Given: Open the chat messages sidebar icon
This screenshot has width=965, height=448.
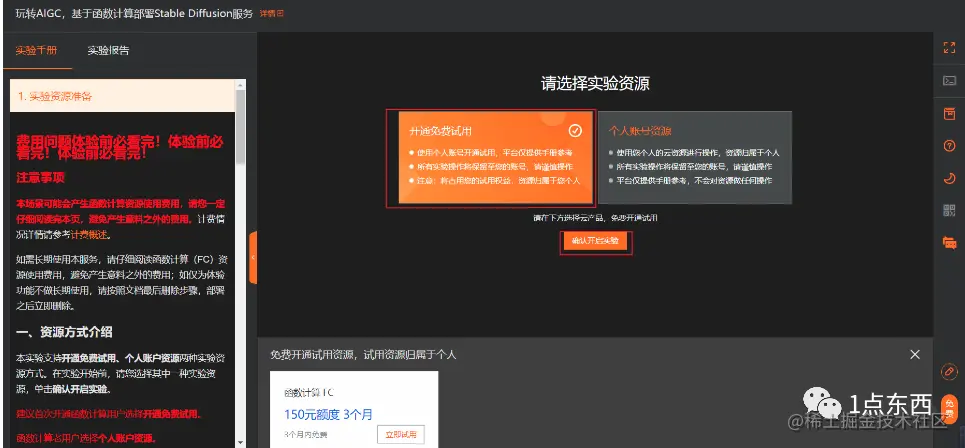Looking at the screenshot, I should coord(949,242).
